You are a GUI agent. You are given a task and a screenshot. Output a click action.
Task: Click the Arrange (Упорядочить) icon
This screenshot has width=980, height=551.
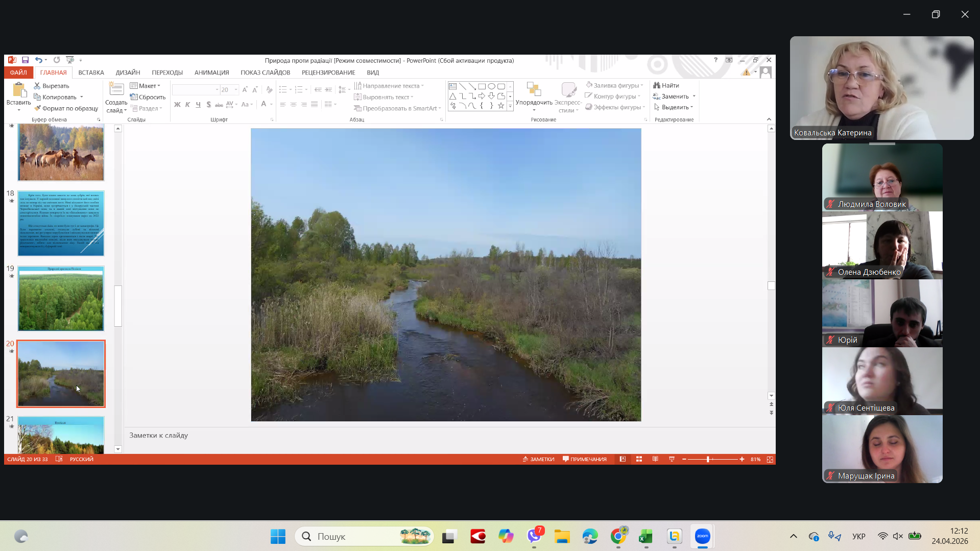tap(534, 90)
